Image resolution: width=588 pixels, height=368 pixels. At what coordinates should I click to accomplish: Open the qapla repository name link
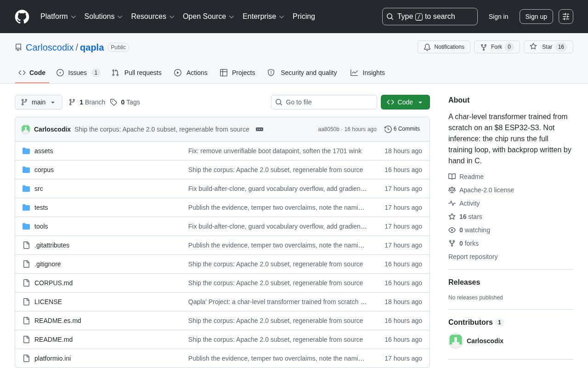pyautogui.click(x=92, y=47)
